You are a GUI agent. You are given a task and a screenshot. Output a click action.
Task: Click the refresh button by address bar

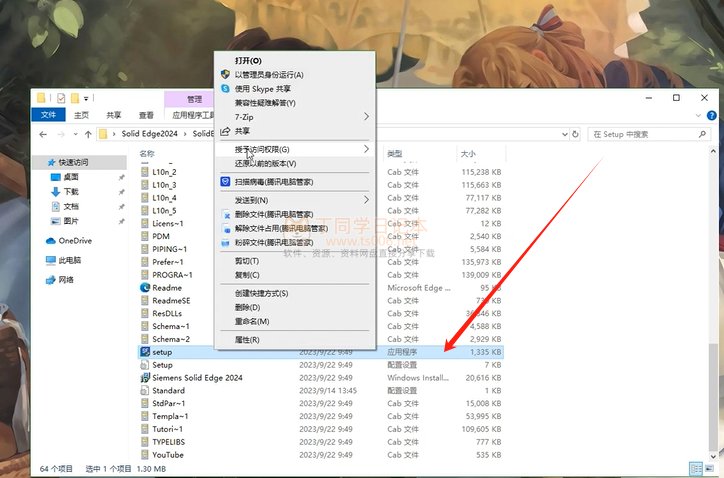click(x=575, y=134)
